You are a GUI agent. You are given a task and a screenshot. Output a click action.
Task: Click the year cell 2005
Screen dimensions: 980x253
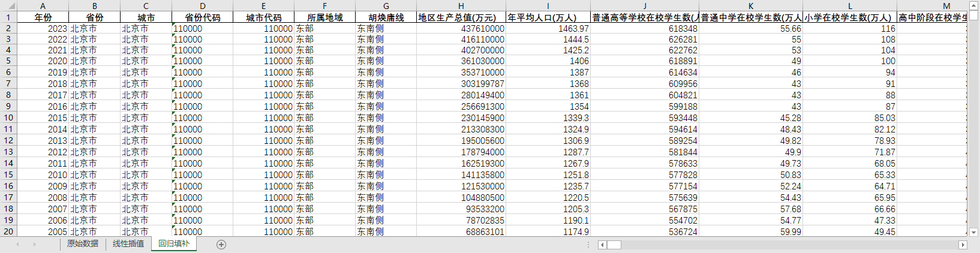click(43, 231)
